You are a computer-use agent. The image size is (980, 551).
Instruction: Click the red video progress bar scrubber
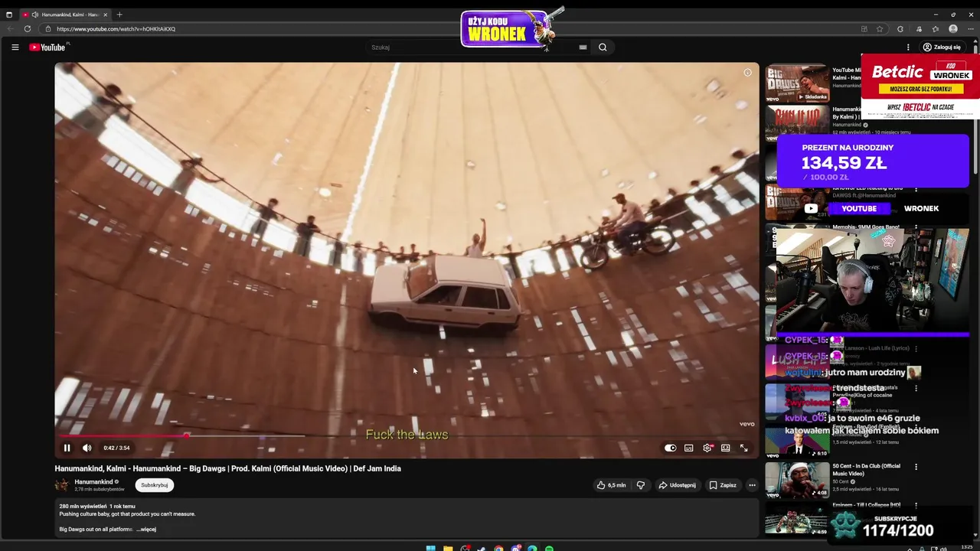coord(186,435)
